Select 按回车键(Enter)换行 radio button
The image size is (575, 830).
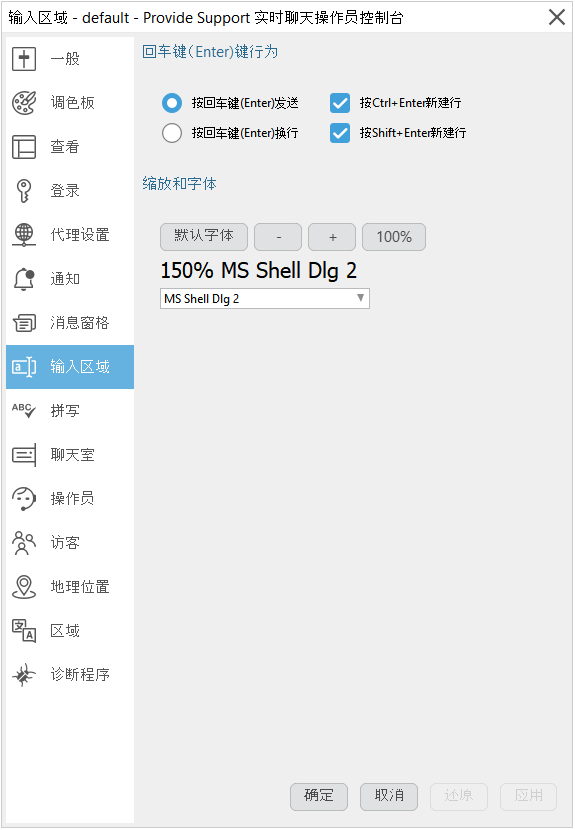(x=172, y=133)
